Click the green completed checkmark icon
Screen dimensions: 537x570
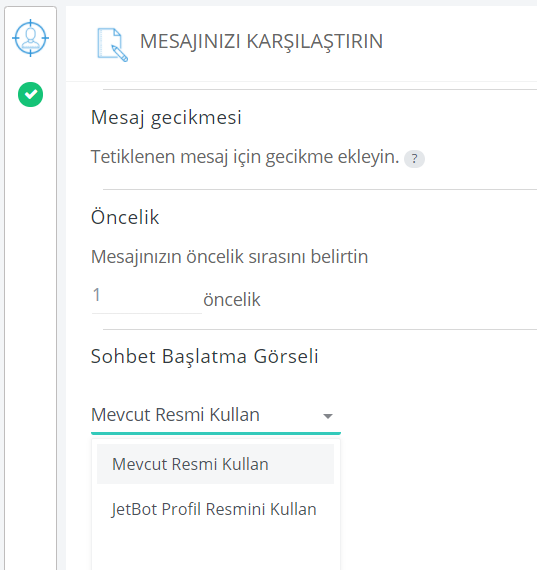point(31,95)
